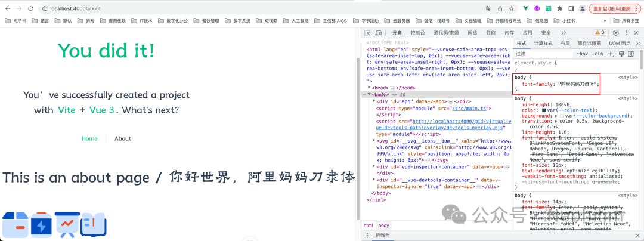Click the Home navigation link
This screenshot has height=241, width=644.
point(89,138)
